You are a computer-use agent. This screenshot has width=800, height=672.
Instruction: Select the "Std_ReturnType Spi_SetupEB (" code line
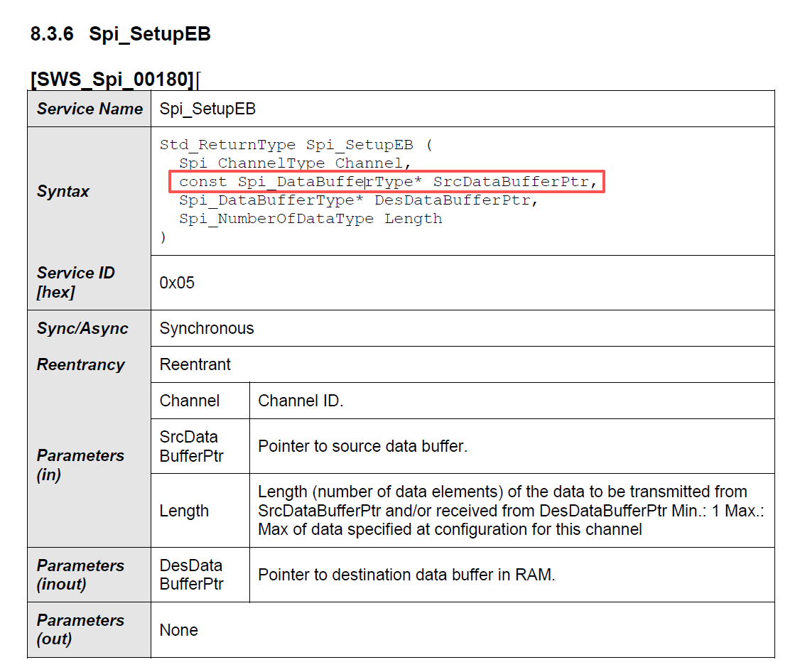pos(296,145)
